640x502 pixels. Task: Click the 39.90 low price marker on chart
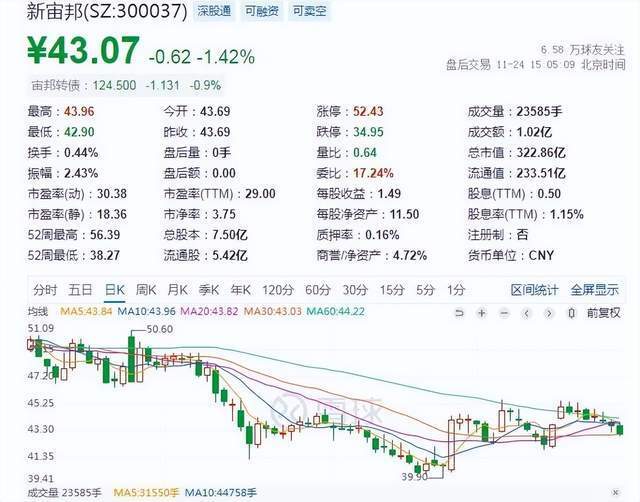414,477
